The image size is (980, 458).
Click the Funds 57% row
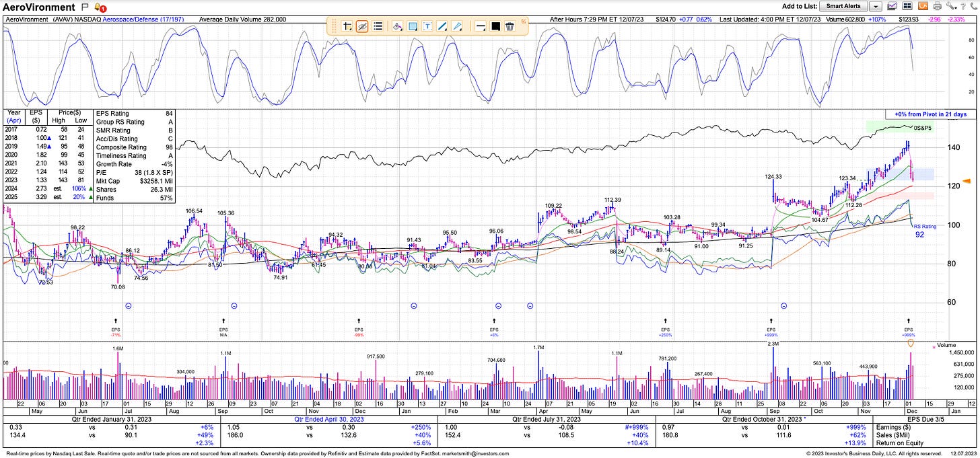[x=135, y=198]
